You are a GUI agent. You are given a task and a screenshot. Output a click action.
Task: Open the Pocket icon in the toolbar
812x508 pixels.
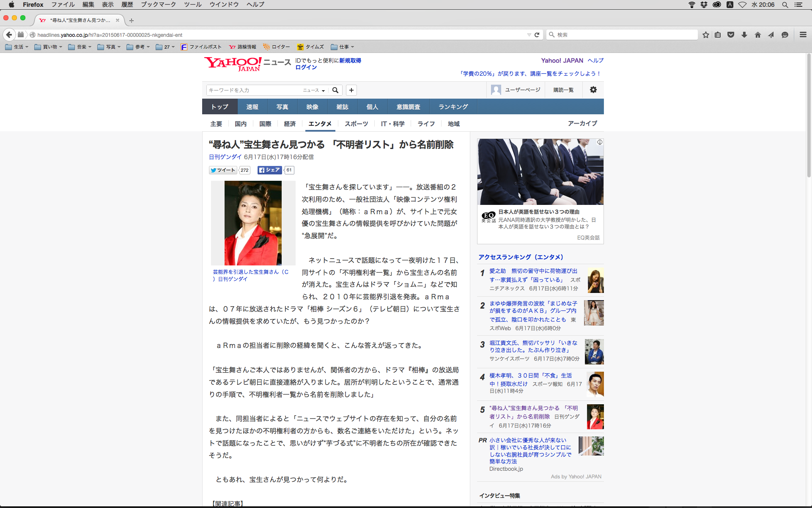coord(730,35)
